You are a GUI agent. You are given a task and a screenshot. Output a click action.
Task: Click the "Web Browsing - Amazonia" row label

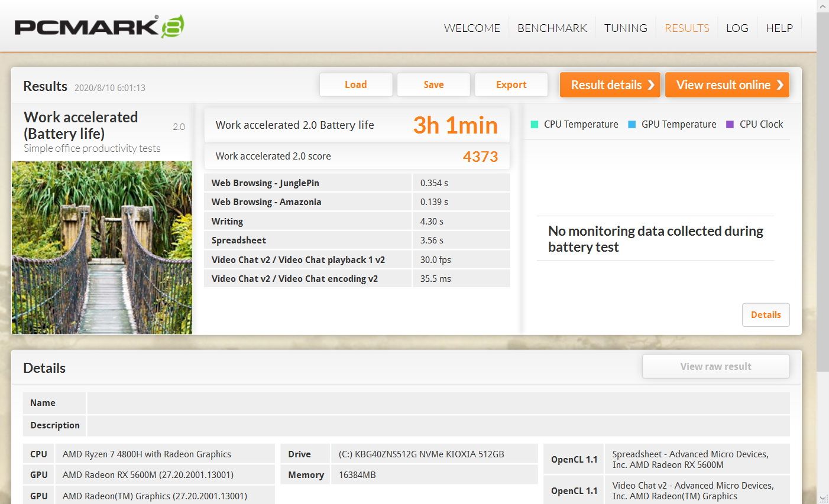click(x=266, y=202)
